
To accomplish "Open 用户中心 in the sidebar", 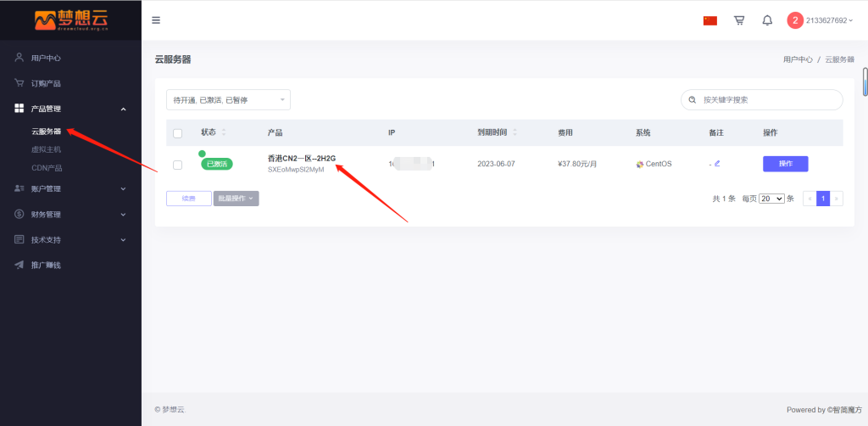I will tap(46, 58).
